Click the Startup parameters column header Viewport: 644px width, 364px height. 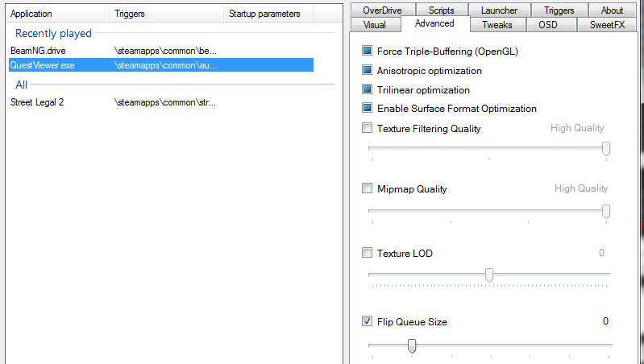pos(264,14)
